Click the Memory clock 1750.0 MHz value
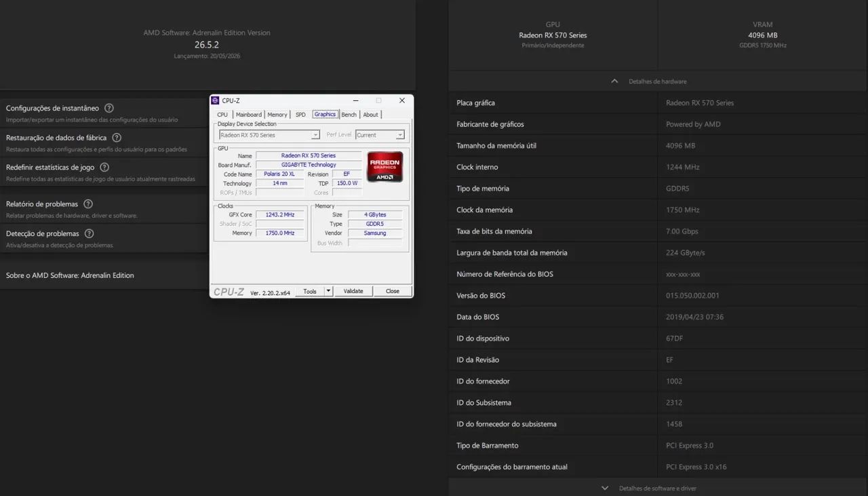Viewport: 868px width, 496px height. pos(280,233)
